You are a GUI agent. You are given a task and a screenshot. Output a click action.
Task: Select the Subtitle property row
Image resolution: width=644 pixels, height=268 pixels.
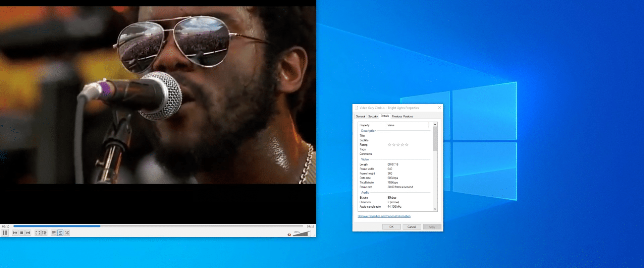[x=395, y=140]
